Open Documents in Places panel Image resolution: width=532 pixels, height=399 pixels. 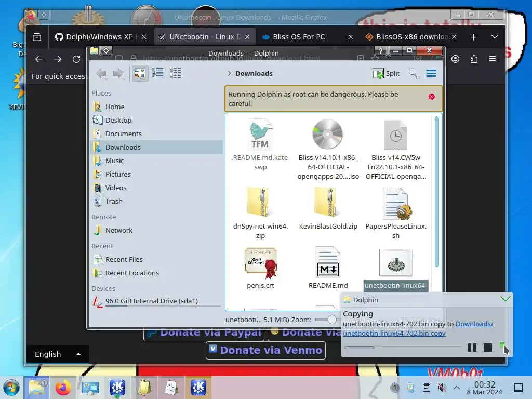tap(156, 134)
